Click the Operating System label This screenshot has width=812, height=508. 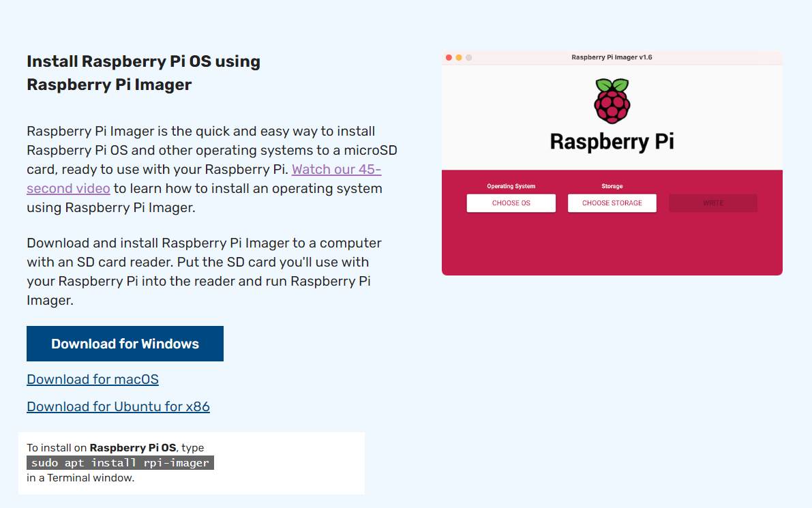point(511,186)
